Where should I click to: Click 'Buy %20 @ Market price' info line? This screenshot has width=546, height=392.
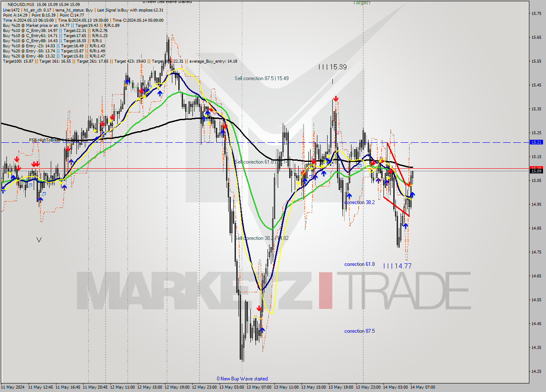pyautogui.click(x=61, y=25)
